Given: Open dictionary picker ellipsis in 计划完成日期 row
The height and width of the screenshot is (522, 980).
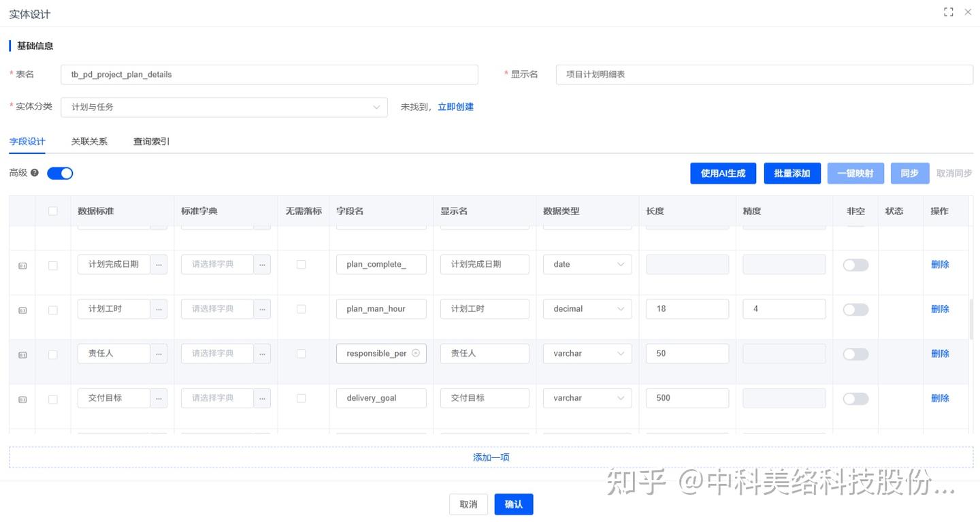Looking at the screenshot, I should pyautogui.click(x=262, y=264).
